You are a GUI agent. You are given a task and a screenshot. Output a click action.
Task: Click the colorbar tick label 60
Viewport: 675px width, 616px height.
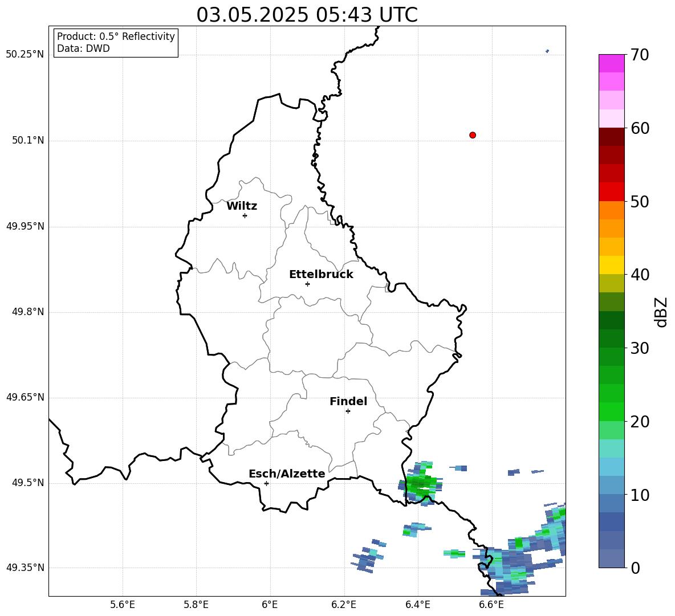point(640,128)
